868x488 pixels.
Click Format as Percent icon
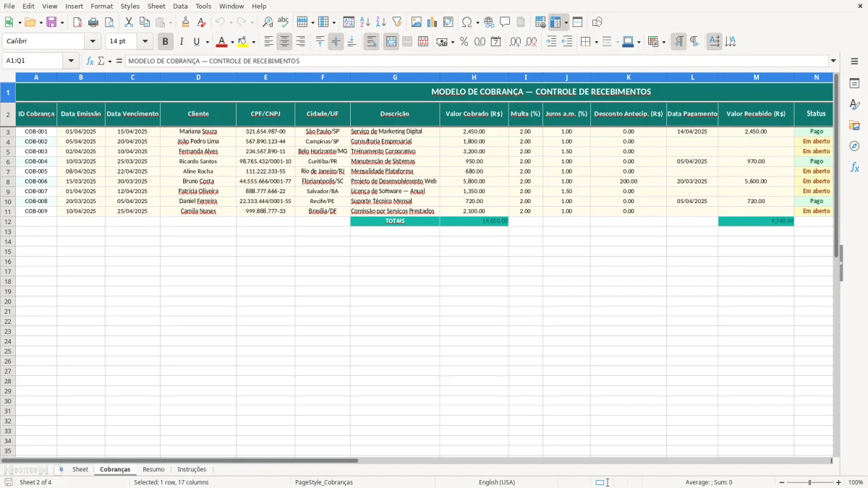tap(464, 42)
